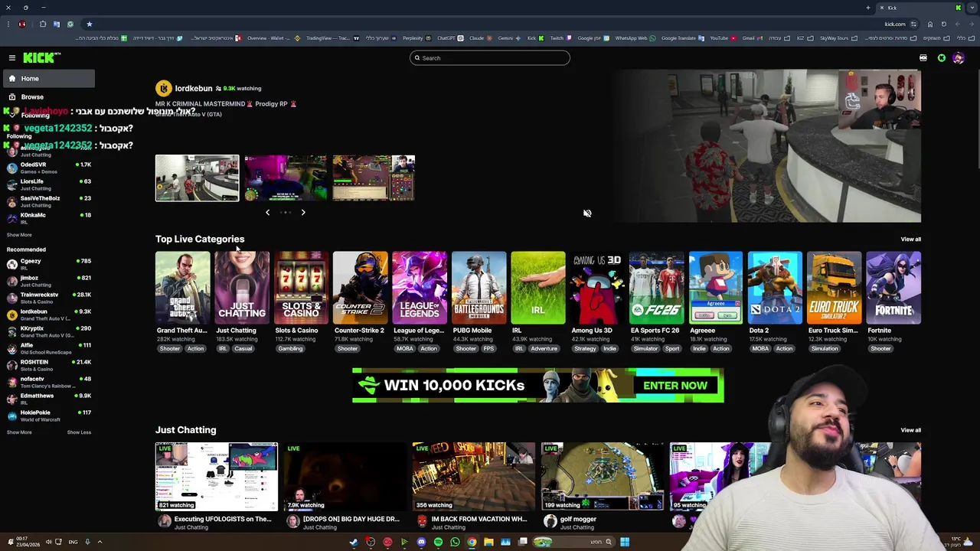The width and height of the screenshot is (980, 551).
Task: Open the [DROPS ON] BIG DAY stream title
Action: click(351, 519)
